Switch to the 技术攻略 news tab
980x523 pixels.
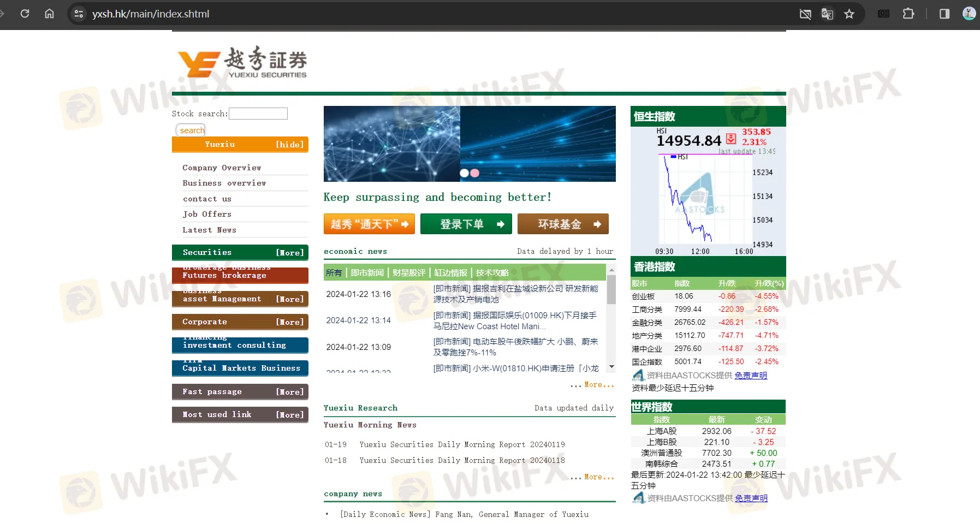tap(493, 272)
